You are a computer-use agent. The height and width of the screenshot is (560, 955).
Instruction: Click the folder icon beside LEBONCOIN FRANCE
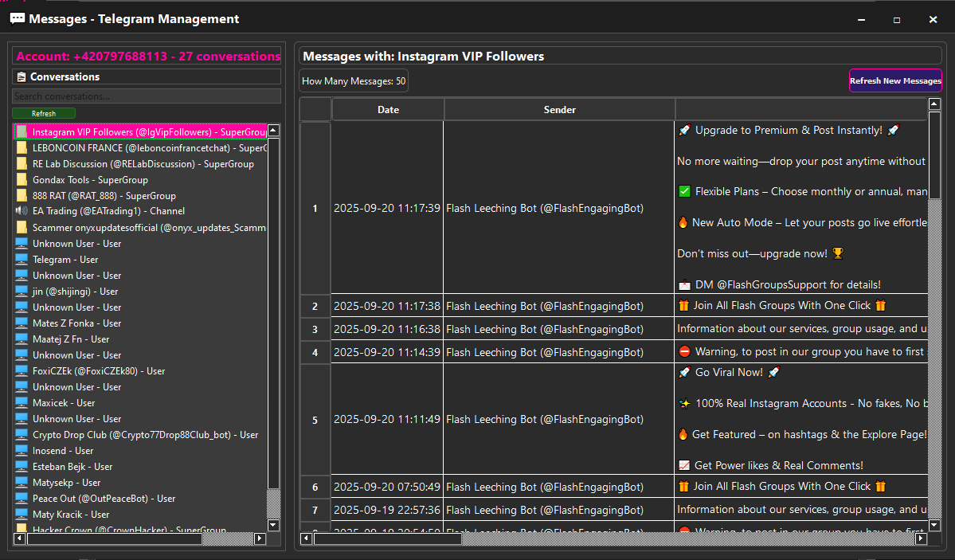point(22,147)
